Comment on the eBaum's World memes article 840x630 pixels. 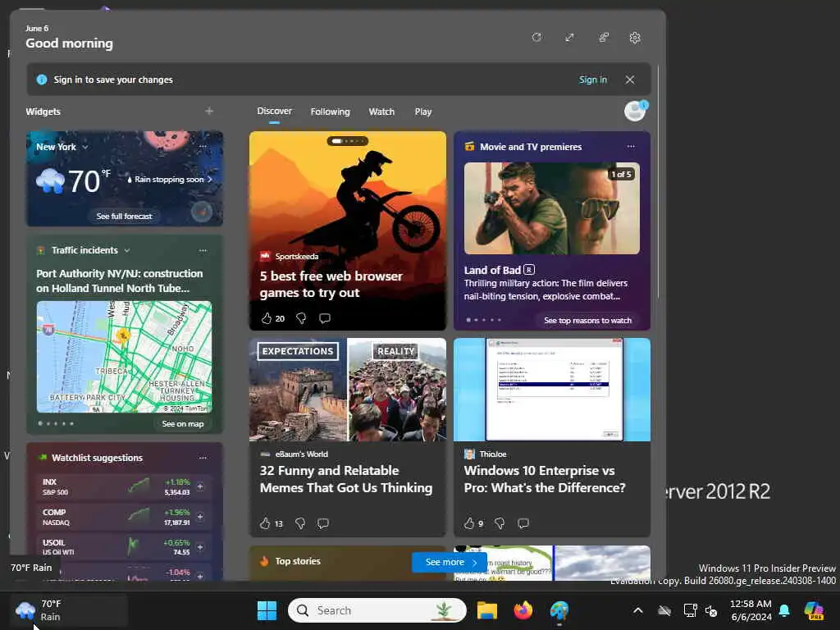(x=323, y=523)
